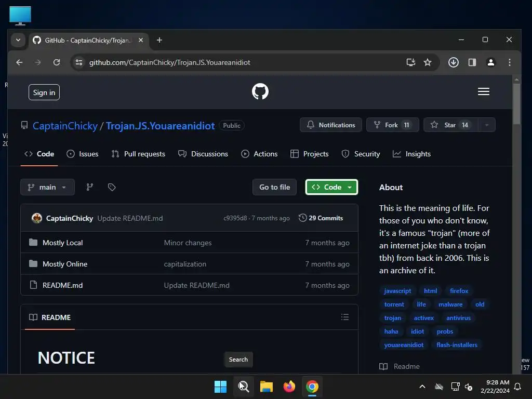Viewport: 532px width, 399px height.
Task: Go back in Chrome
Action: click(x=19, y=62)
